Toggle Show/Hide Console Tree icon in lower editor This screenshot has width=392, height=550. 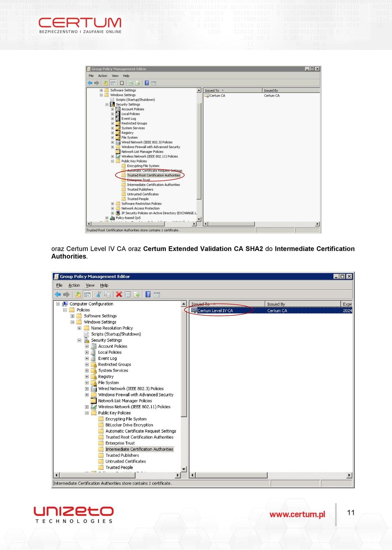click(x=87, y=294)
